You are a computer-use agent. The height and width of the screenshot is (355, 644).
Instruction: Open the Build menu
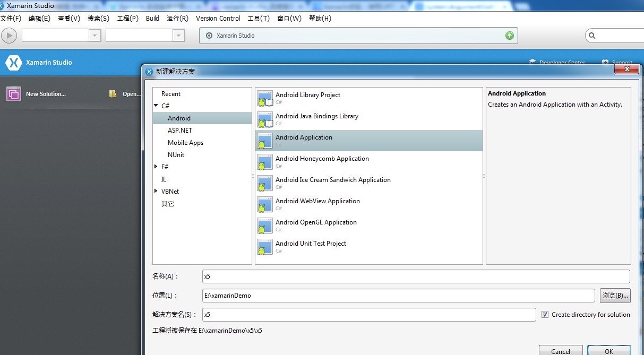click(152, 18)
